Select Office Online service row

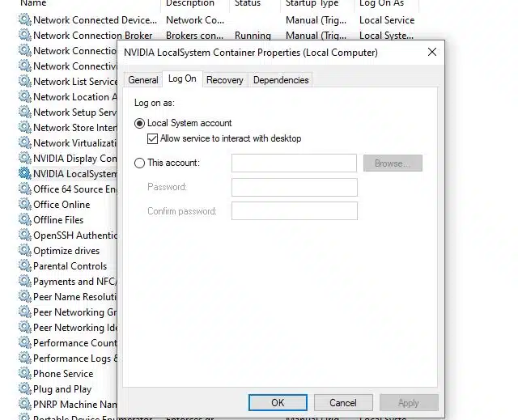point(62,205)
